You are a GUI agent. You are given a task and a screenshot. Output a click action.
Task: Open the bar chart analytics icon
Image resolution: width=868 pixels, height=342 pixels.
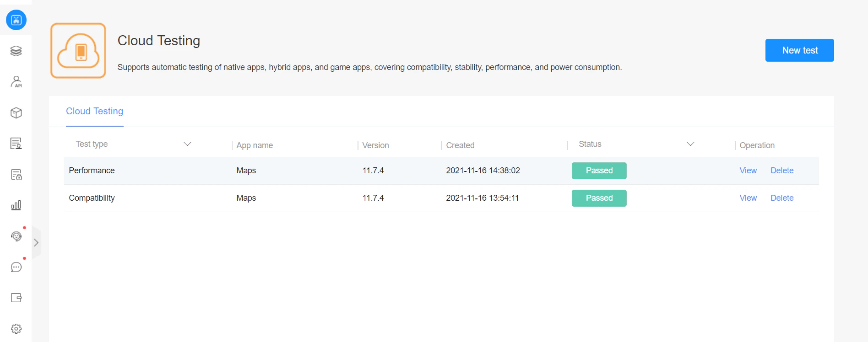click(16, 205)
